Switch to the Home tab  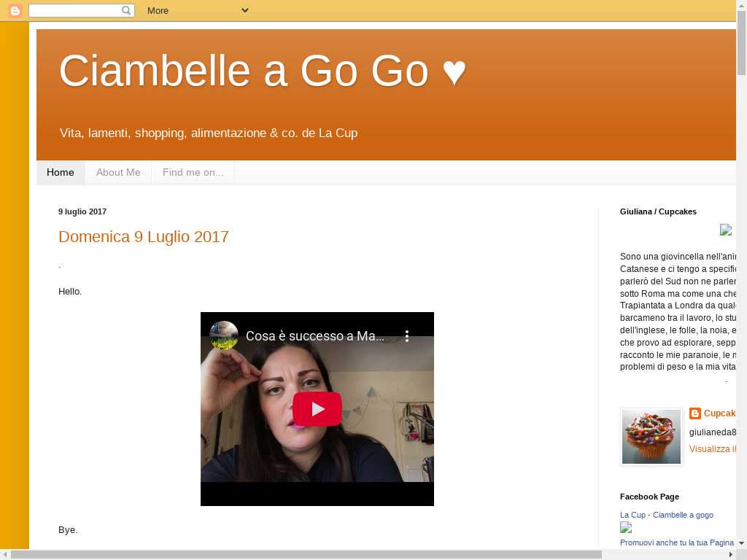[61, 173]
